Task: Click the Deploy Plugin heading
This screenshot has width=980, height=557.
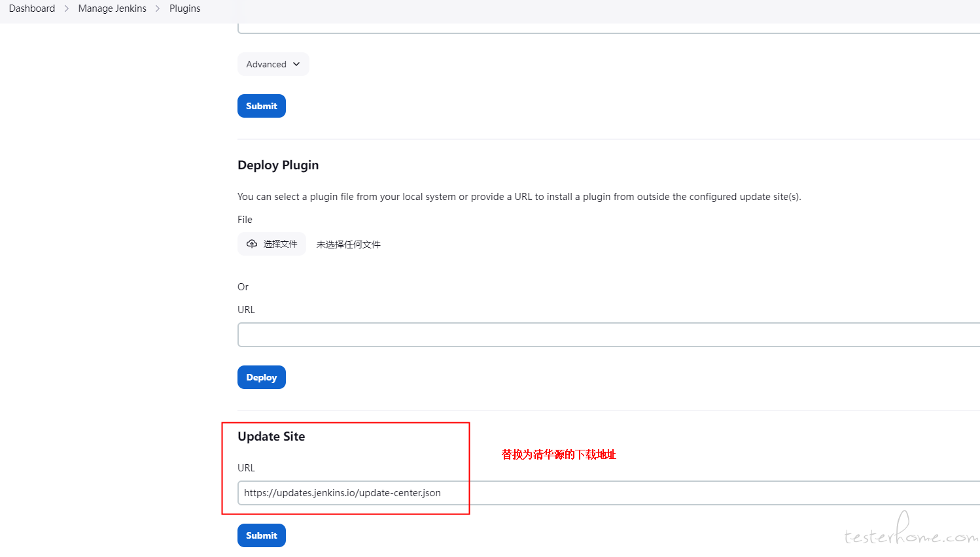Action: 278,165
